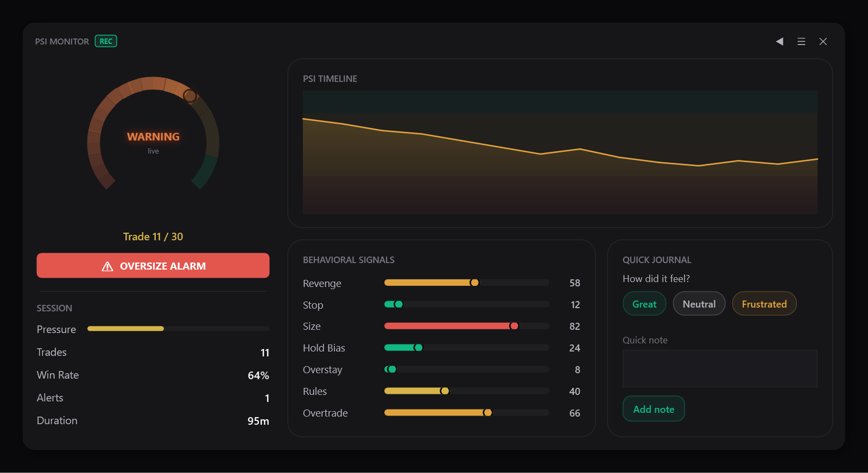The image size is (868, 473).
Task: Click the session Pressure progress bar
Action: [x=178, y=329]
